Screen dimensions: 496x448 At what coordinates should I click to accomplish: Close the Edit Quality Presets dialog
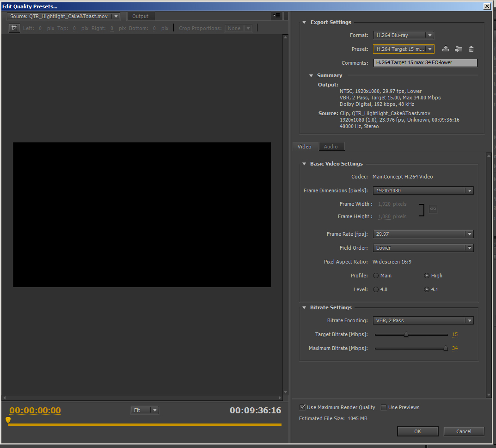[487, 6]
